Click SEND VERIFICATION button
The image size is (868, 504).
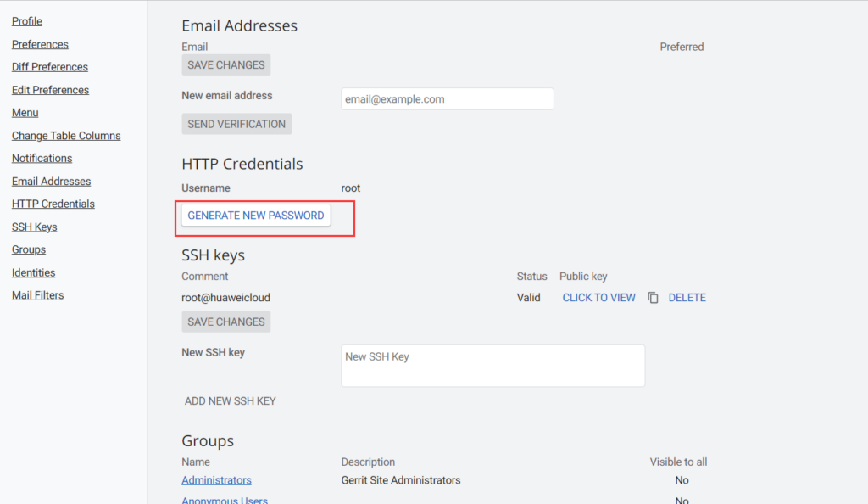[236, 124]
